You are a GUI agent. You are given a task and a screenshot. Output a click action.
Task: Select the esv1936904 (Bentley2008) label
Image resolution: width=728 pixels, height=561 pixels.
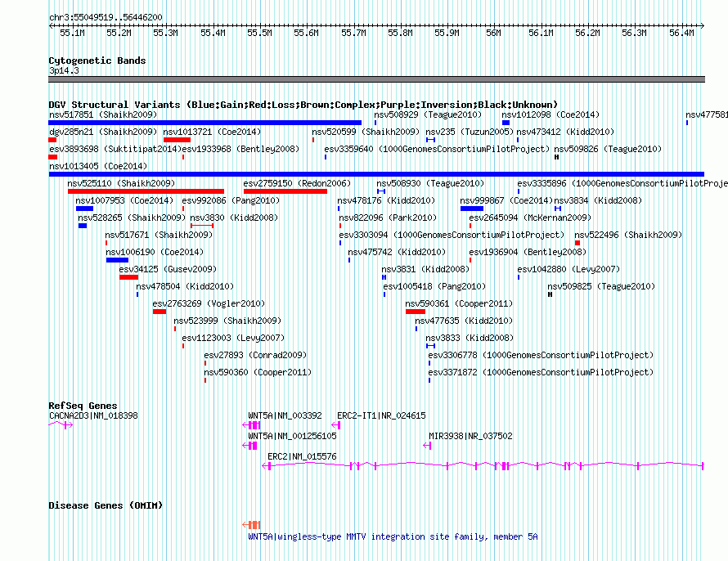coord(528,252)
